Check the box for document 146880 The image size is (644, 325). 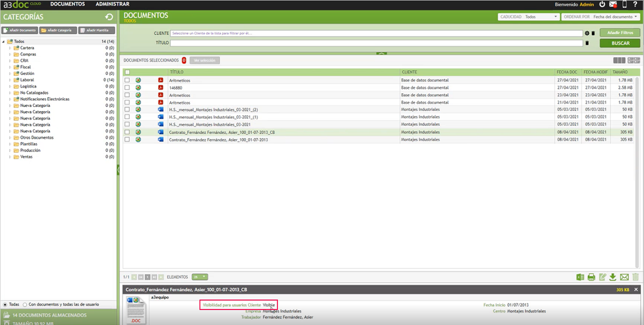coord(127,88)
